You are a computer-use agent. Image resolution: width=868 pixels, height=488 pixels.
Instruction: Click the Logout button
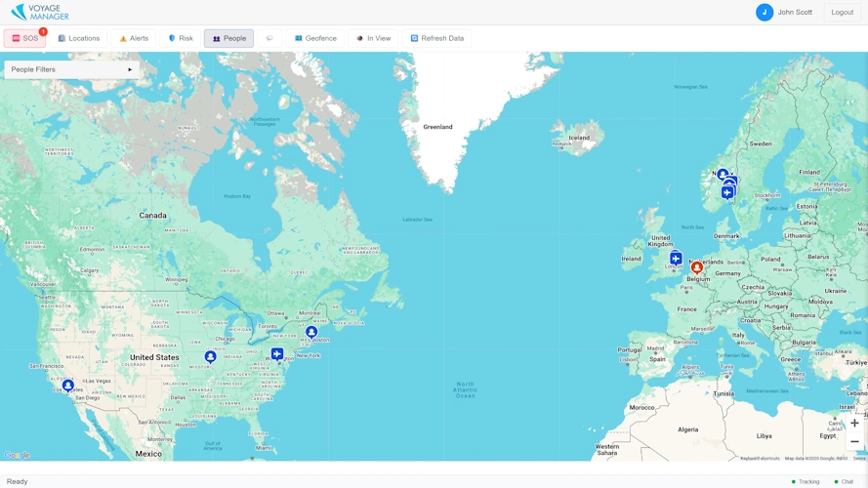tap(842, 13)
